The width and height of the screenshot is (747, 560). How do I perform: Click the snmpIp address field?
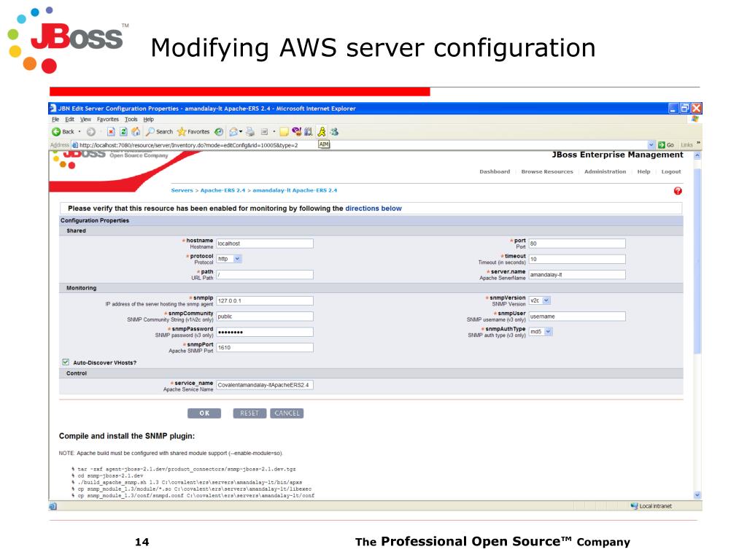(x=265, y=301)
